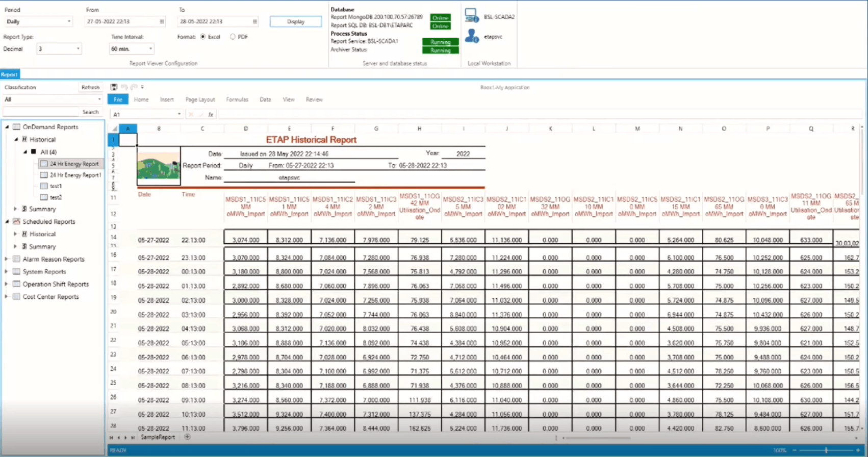Screen dimensions: 868x457
Task: Open the From date calendar picker icon
Action: [162, 21]
